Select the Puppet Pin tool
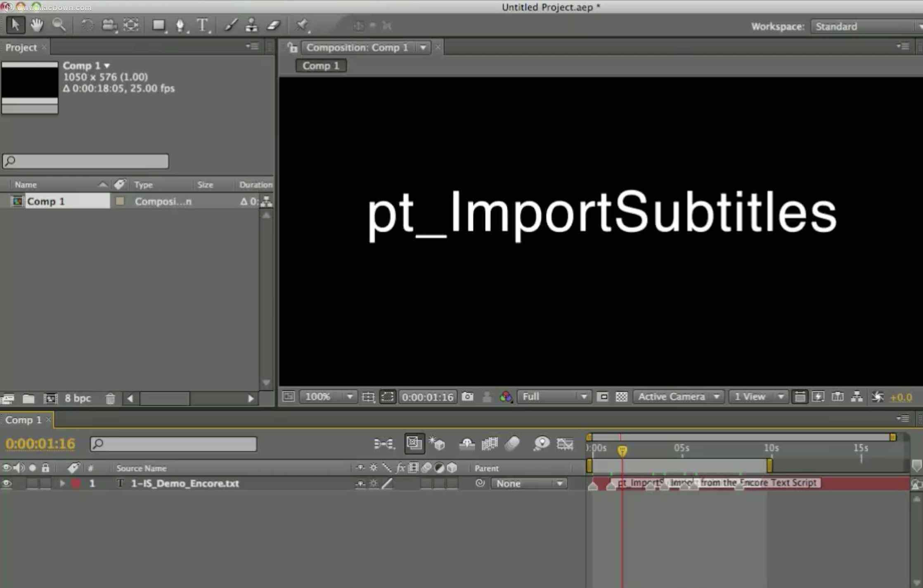The image size is (923, 588). click(302, 26)
